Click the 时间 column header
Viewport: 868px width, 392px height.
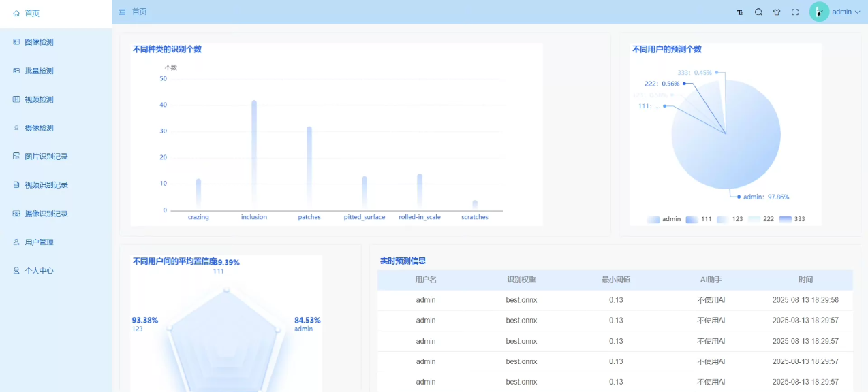coord(805,280)
